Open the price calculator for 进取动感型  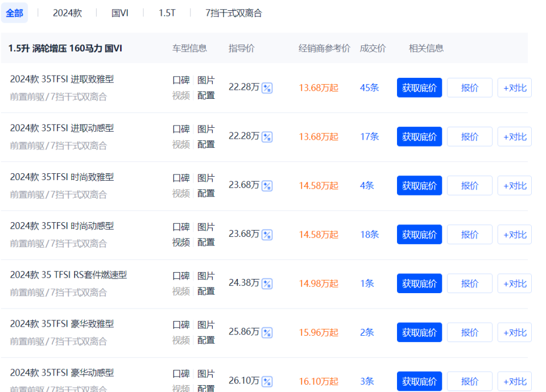pyautogui.click(x=266, y=137)
